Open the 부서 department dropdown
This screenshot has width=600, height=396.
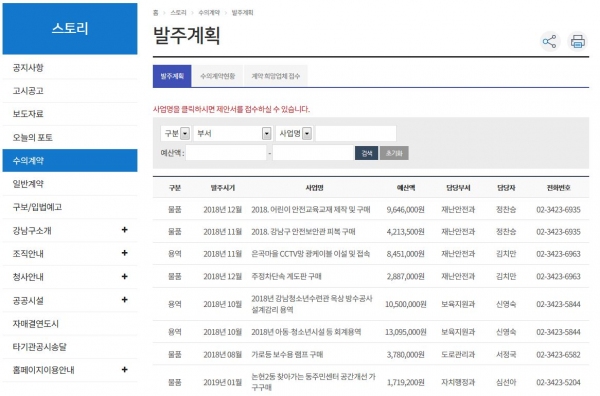point(233,134)
